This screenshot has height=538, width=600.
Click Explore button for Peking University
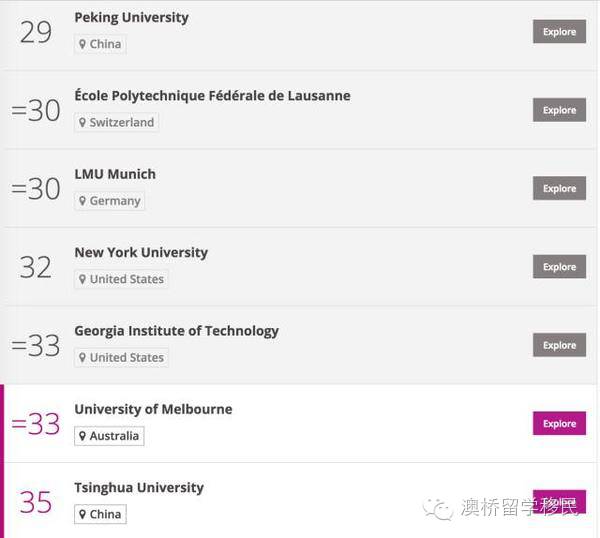[x=559, y=32]
